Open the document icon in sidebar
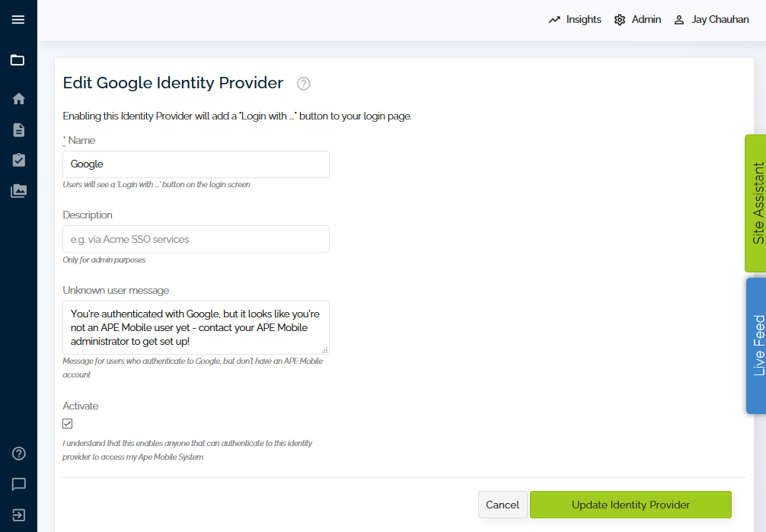Image resolution: width=766 pixels, height=532 pixels. click(x=18, y=130)
